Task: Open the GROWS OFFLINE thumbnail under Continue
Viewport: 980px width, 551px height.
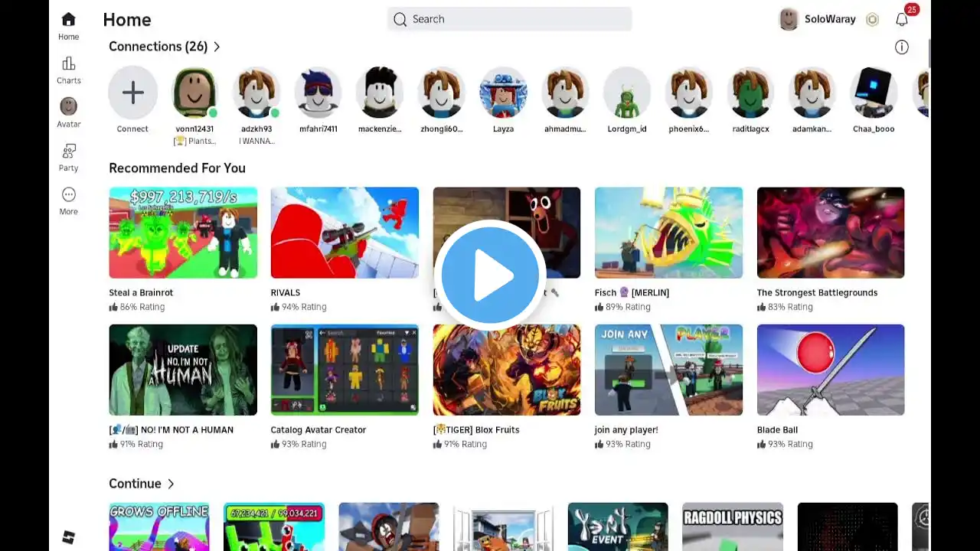Action: [159, 527]
